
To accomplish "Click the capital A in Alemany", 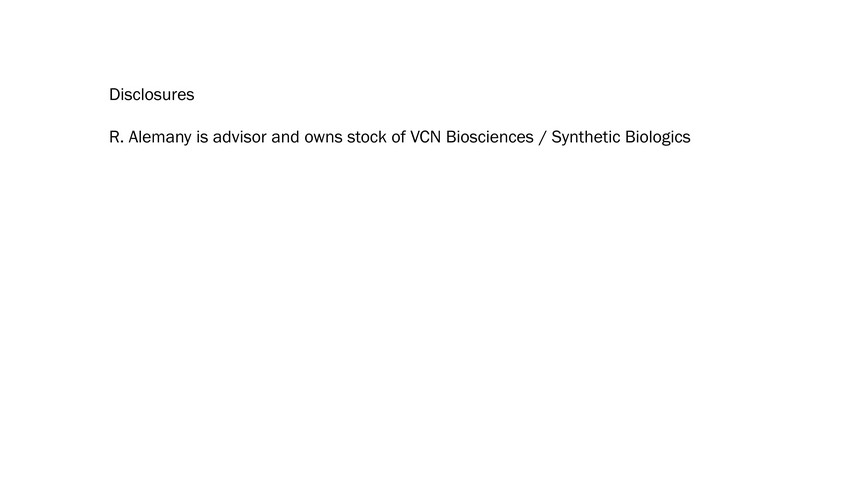I will (134, 137).
